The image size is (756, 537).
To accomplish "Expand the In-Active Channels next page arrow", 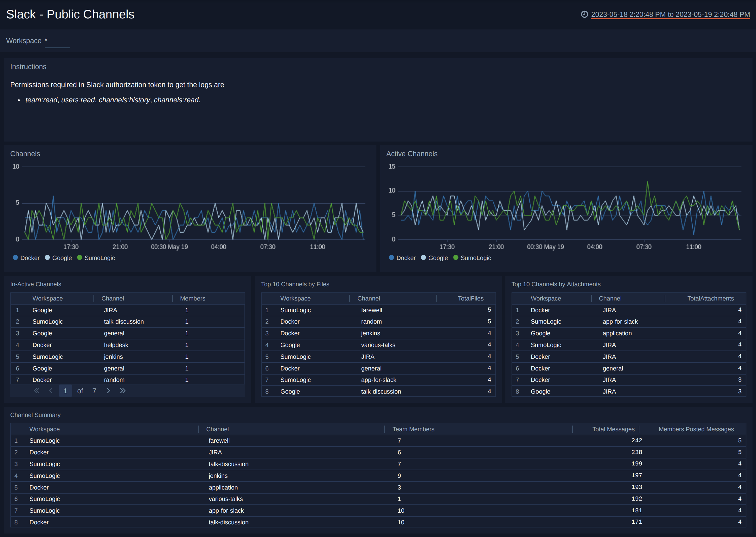I will click(x=109, y=390).
